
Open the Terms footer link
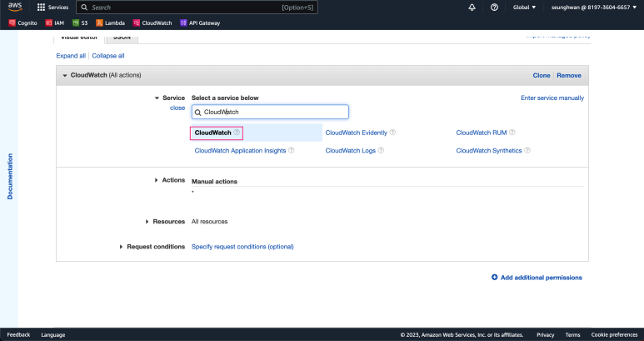[572, 335]
